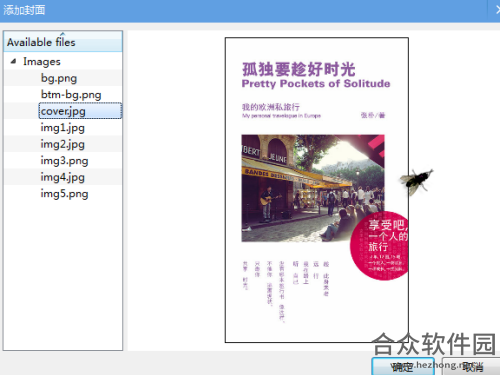Choose img3.png file entry

click(x=64, y=161)
